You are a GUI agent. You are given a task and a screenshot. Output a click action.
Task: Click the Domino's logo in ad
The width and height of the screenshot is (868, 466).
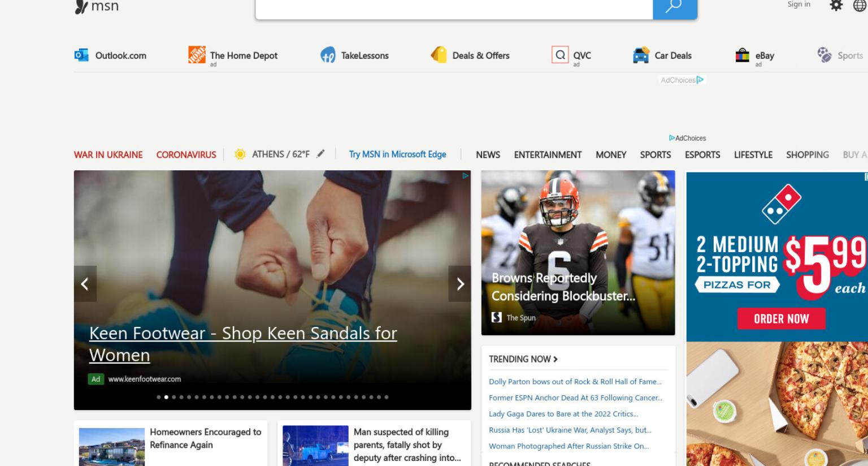pyautogui.click(x=782, y=204)
